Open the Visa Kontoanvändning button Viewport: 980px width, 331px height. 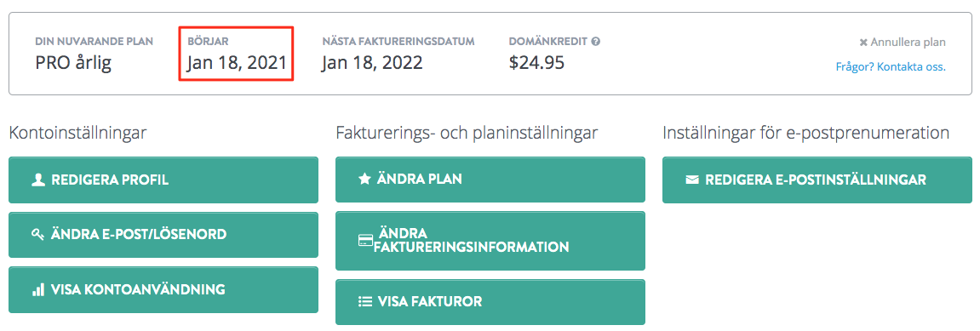[163, 290]
